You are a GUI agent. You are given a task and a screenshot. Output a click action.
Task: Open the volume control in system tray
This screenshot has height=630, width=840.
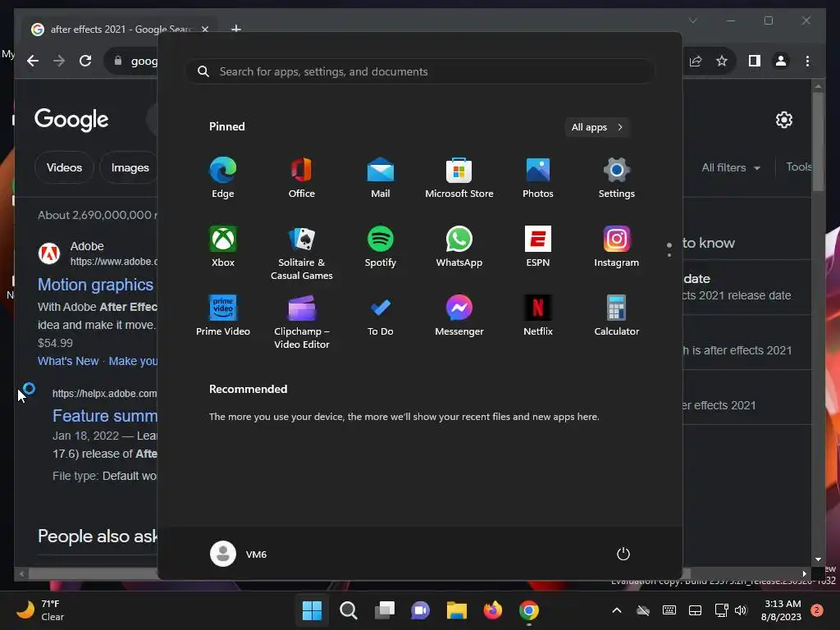coord(741,610)
